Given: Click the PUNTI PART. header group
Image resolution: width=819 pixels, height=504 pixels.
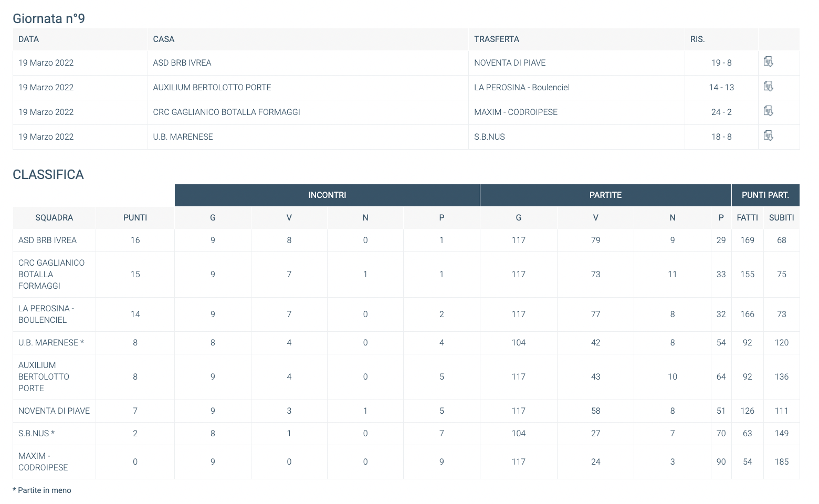Looking at the screenshot, I should [765, 195].
